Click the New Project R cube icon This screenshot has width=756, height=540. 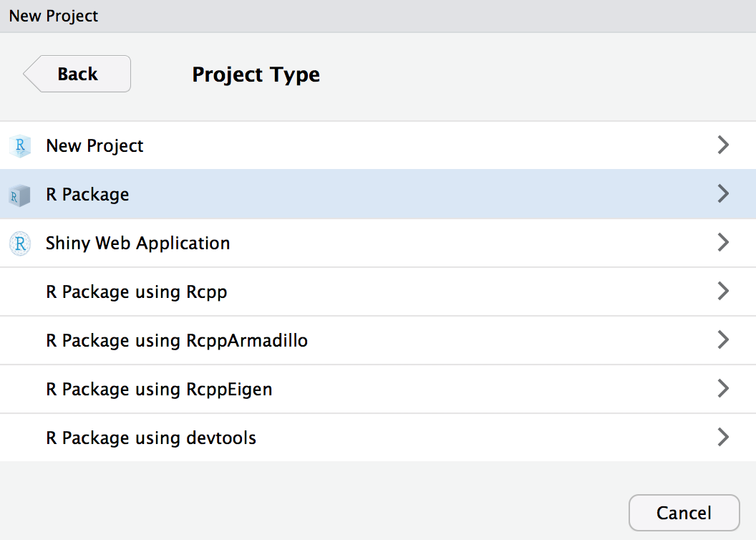coord(19,146)
